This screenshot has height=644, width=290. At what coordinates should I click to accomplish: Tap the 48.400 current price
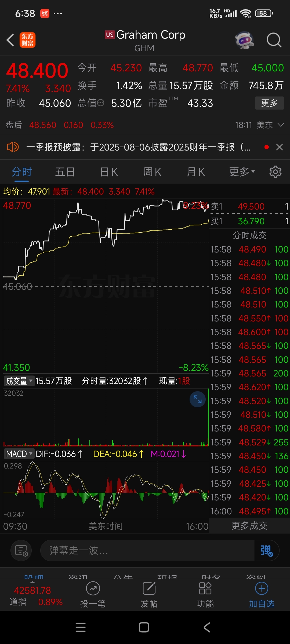click(x=37, y=71)
